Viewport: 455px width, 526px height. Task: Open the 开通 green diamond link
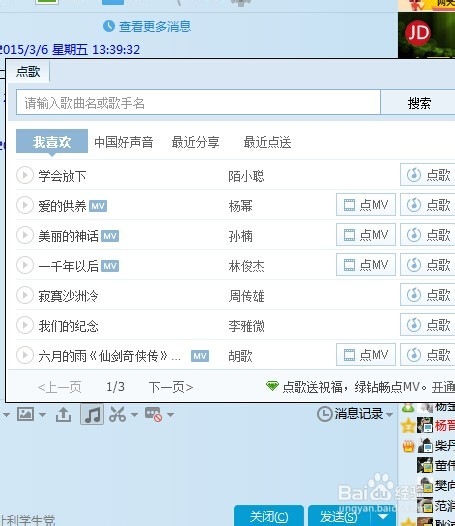pos(443,387)
